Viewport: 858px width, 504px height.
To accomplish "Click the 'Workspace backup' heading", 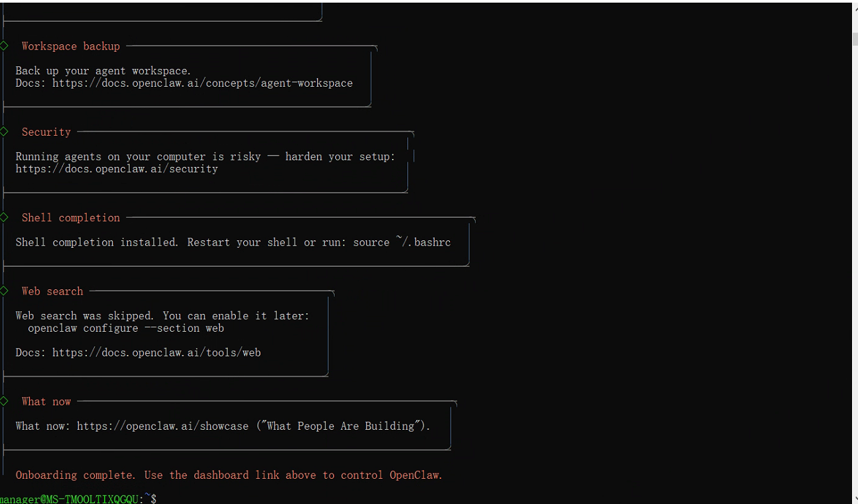I will (71, 46).
